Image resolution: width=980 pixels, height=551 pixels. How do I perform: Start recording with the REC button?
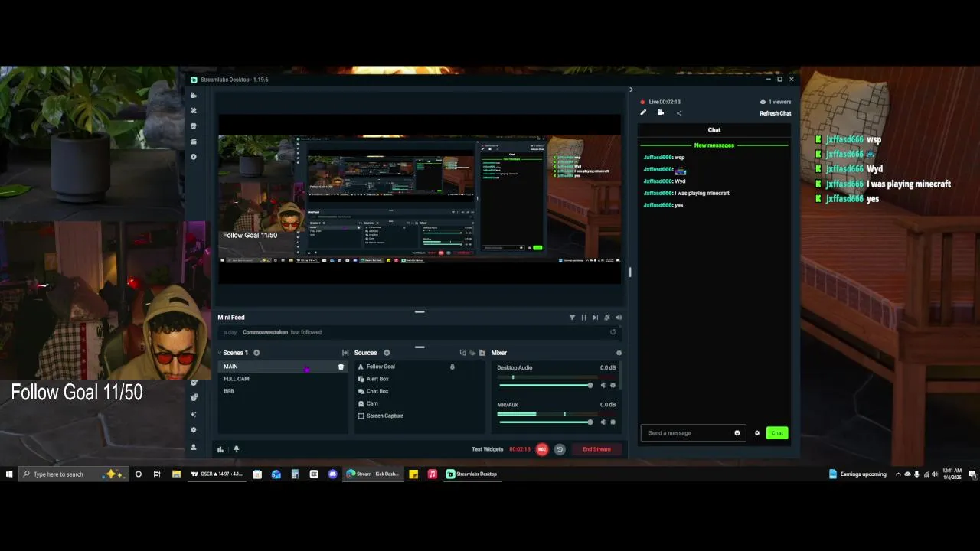(542, 449)
